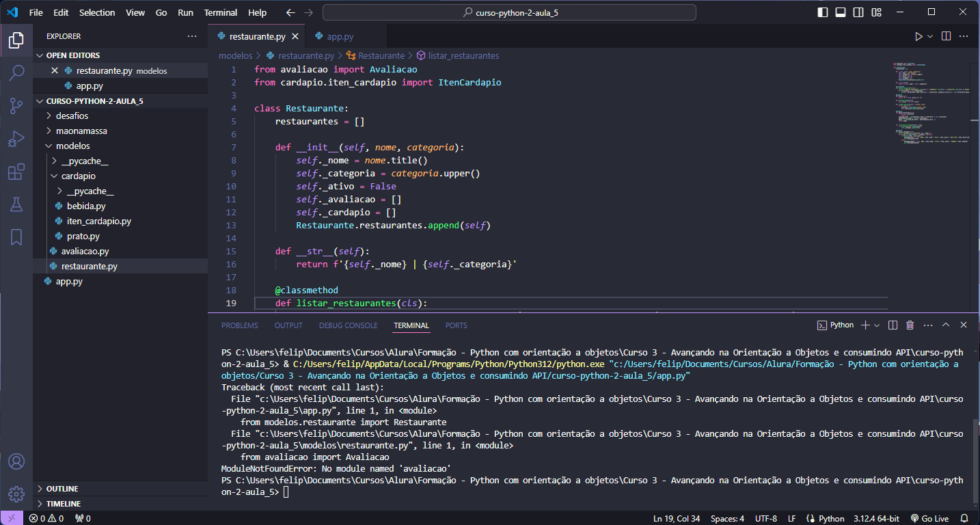Expand the Timeline section
The height and width of the screenshot is (525, 980).
[120, 504]
